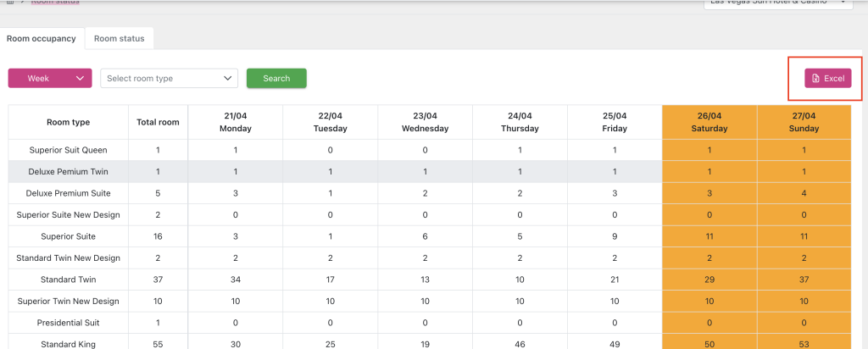Expand the Select room type dropdown
868x349 pixels.
[169, 78]
